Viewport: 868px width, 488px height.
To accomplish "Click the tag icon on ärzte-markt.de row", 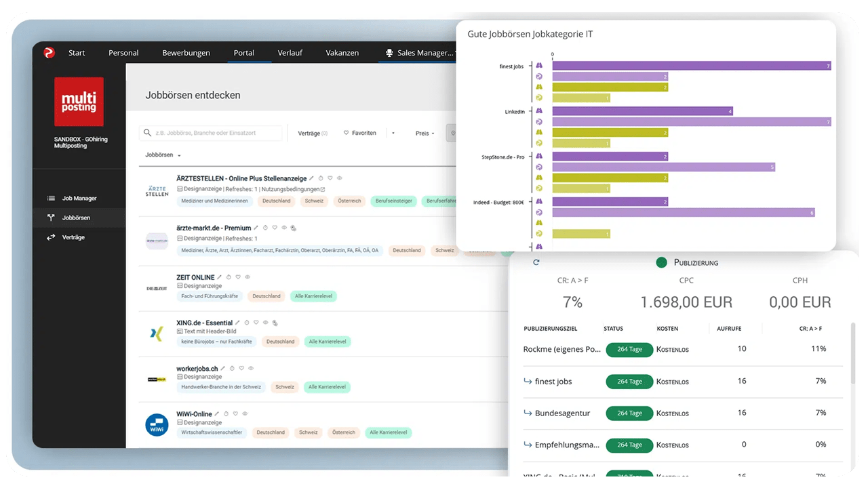I will click(293, 228).
